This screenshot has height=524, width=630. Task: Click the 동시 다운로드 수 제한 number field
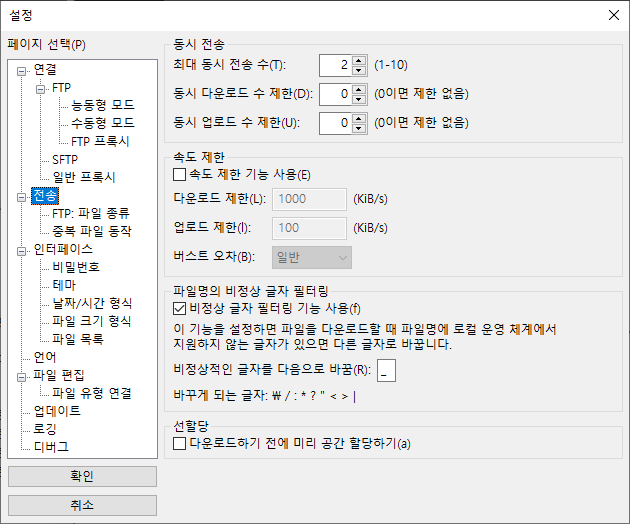[x=335, y=94]
